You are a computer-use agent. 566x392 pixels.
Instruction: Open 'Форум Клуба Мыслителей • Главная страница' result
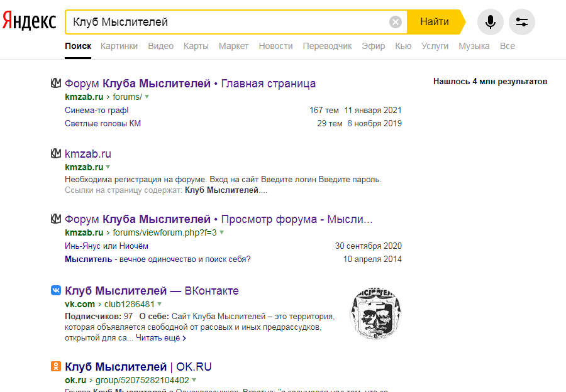coord(190,84)
